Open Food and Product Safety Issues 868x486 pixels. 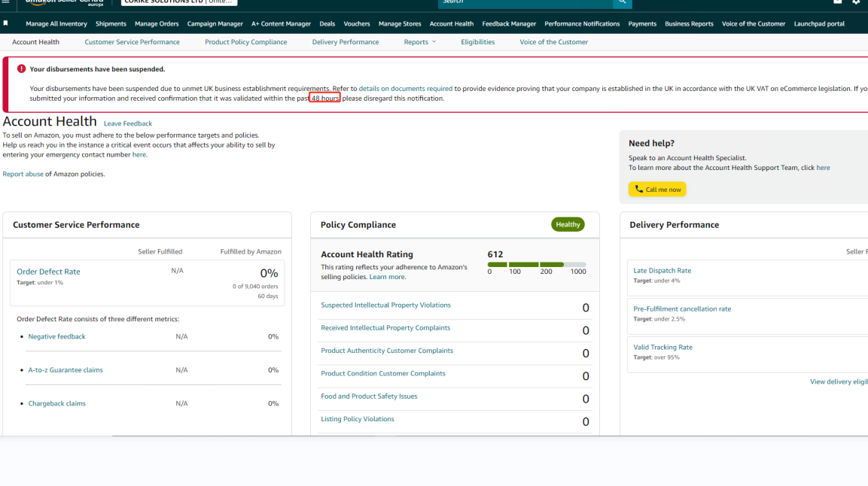369,396
